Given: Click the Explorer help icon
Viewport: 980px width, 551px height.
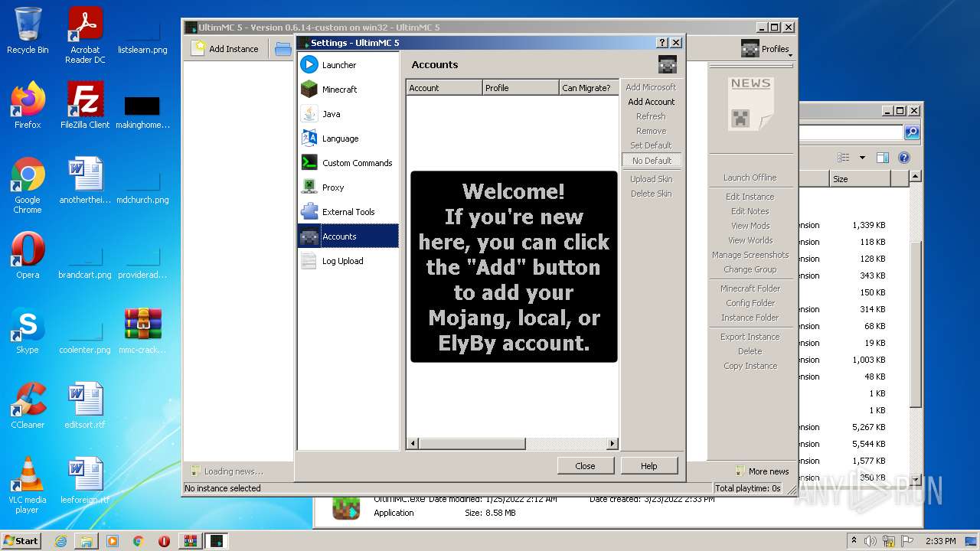Looking at the screenshot, I should coord(903,158).
